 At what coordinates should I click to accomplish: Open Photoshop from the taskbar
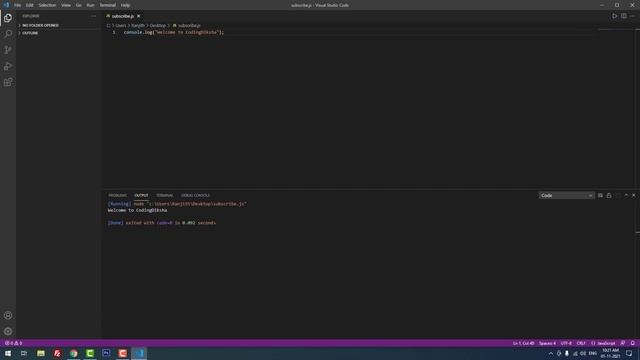(x=106, y=353)
